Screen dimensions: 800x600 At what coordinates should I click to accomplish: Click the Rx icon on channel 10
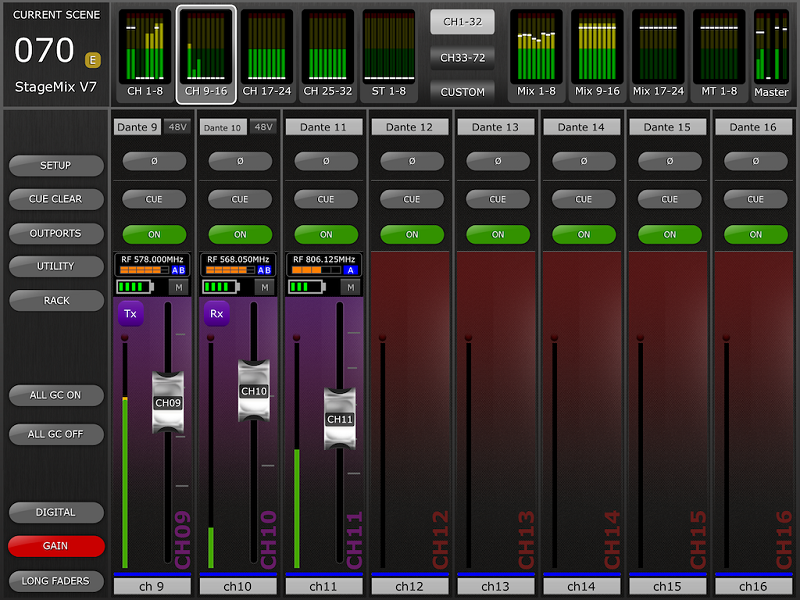[217, 313]
